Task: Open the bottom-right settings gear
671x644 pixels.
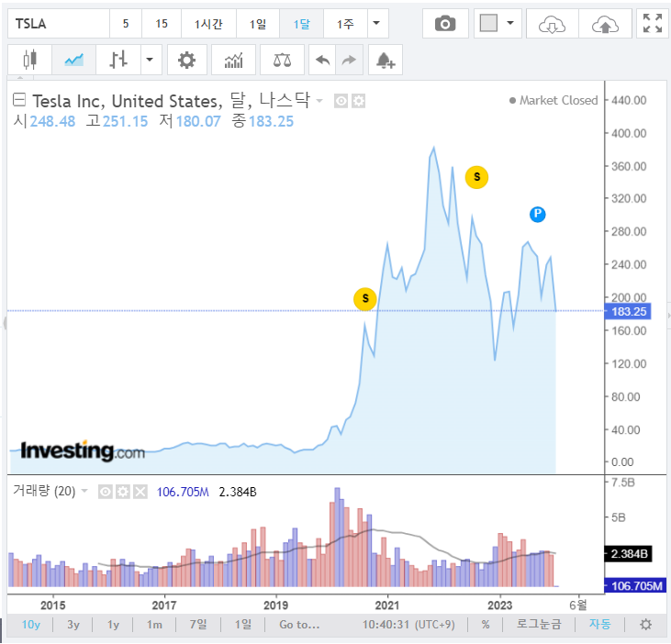Action: 645,625
